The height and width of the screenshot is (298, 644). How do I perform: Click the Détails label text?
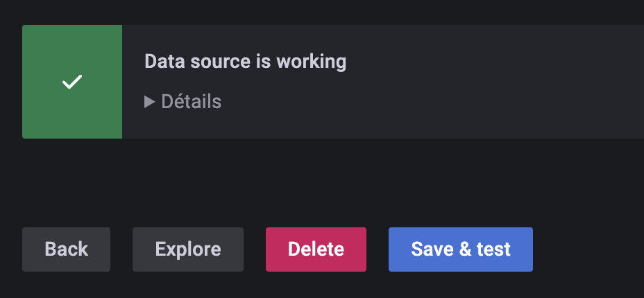(x=191, y=102)
